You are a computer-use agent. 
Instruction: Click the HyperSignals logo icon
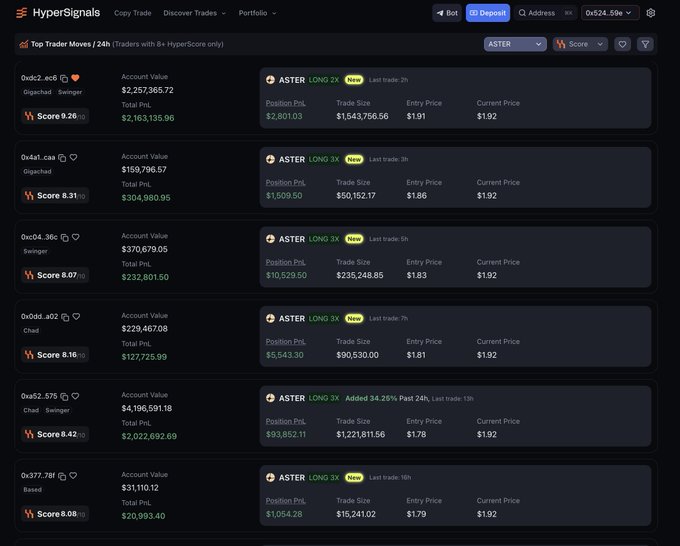[22, 13]
